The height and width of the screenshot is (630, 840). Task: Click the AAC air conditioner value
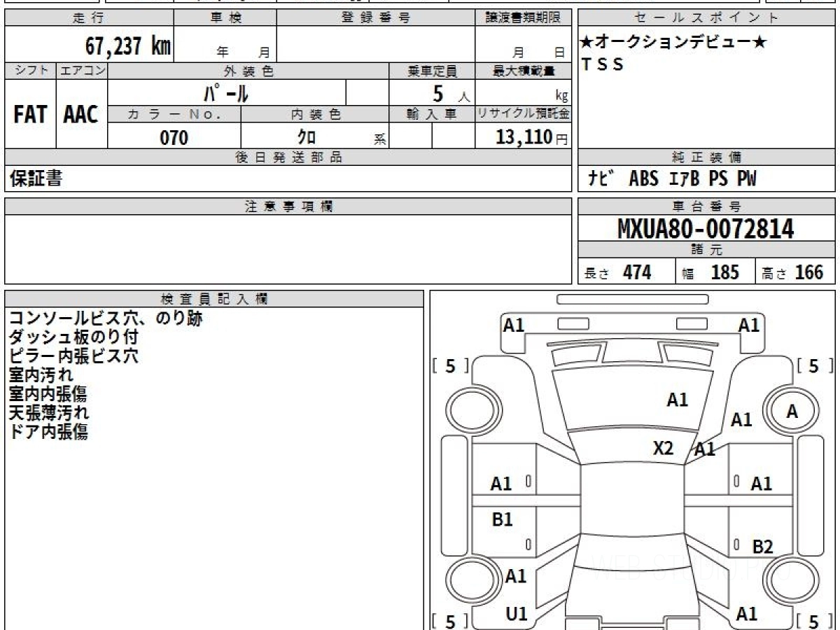[81, 115]
